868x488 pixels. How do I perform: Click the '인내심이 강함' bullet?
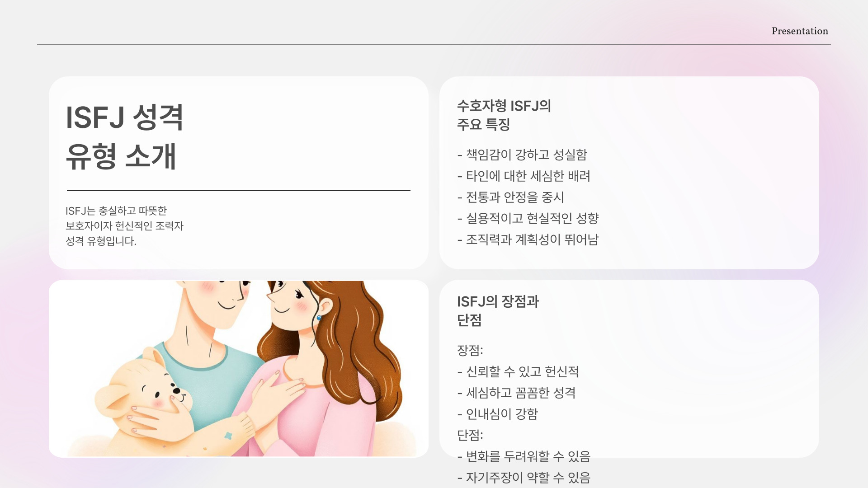tap(498, 414)
